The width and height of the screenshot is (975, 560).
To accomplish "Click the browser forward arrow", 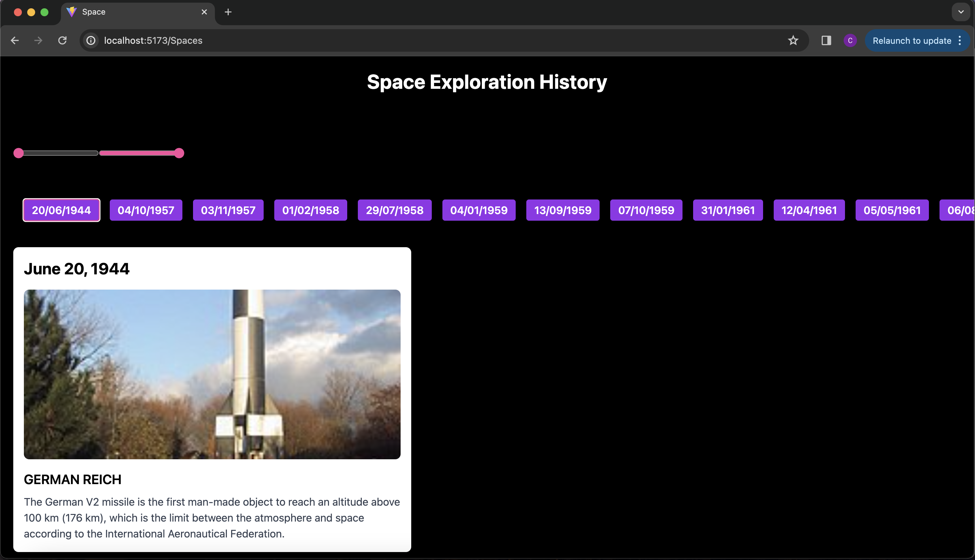I will [x=38, y=40].
